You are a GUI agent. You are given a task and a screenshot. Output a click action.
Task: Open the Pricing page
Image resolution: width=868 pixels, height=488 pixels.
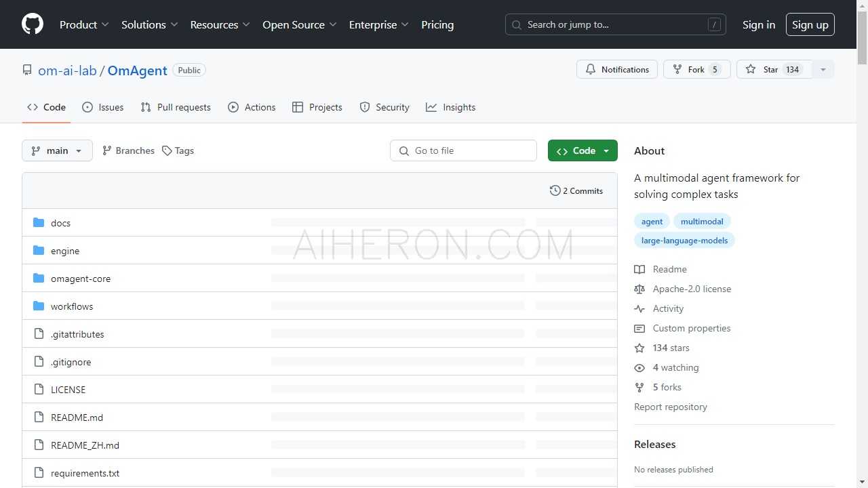tap(437, 24)
